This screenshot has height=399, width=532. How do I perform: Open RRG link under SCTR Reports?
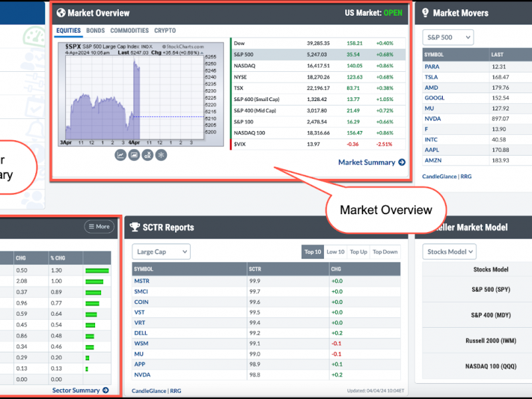(x=176, y=391)
